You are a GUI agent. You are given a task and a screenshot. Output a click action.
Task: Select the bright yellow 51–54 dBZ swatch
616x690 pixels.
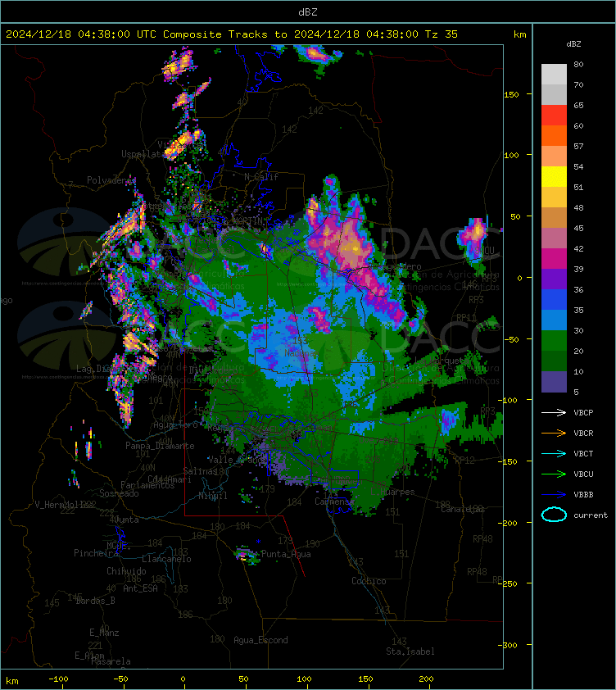554,176
